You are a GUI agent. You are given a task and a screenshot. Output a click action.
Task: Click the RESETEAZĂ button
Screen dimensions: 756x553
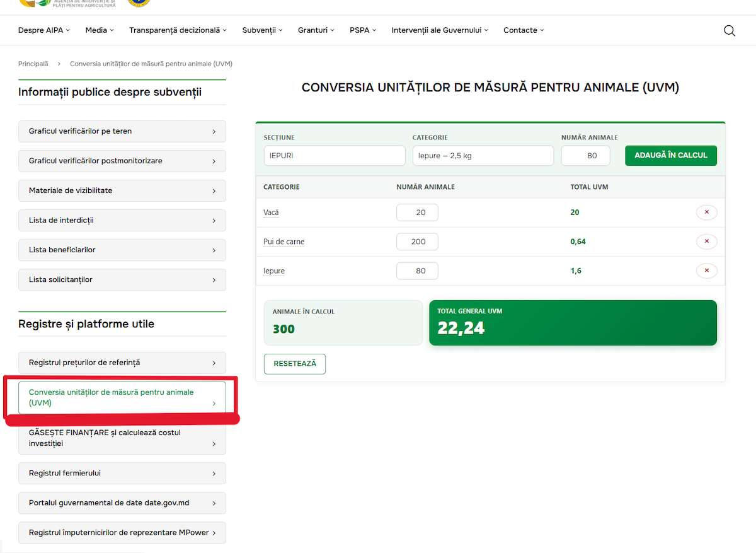pyautogui.click(x=295, y=364)
